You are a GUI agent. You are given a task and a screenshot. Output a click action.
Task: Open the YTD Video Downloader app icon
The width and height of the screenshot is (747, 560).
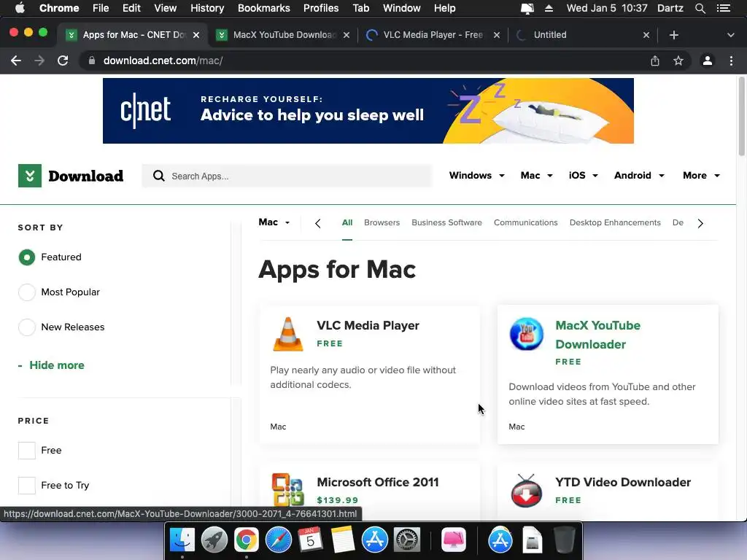pos(527,491)
